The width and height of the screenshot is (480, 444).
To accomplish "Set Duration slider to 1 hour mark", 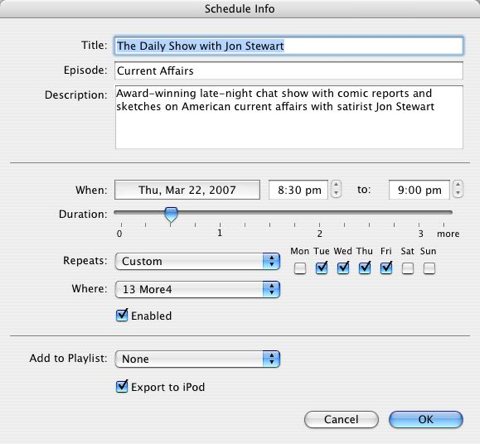I will (x=220, y=212).
